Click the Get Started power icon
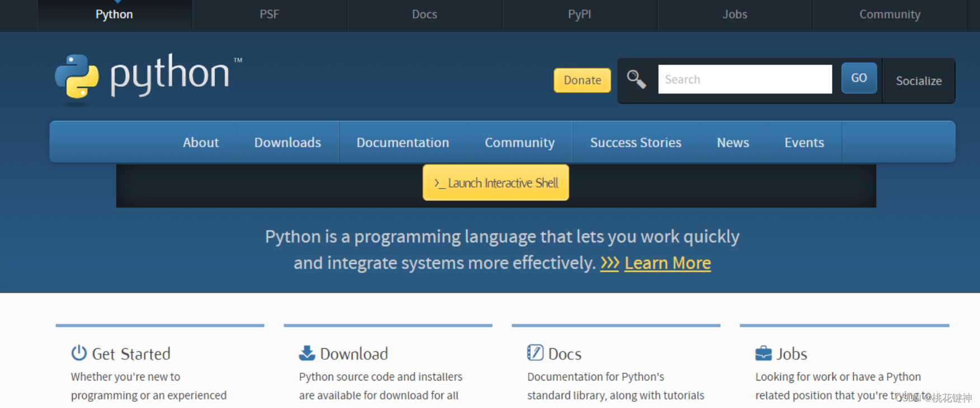Image resolution: width=980 pixels, height=408 pixels. 79,353
